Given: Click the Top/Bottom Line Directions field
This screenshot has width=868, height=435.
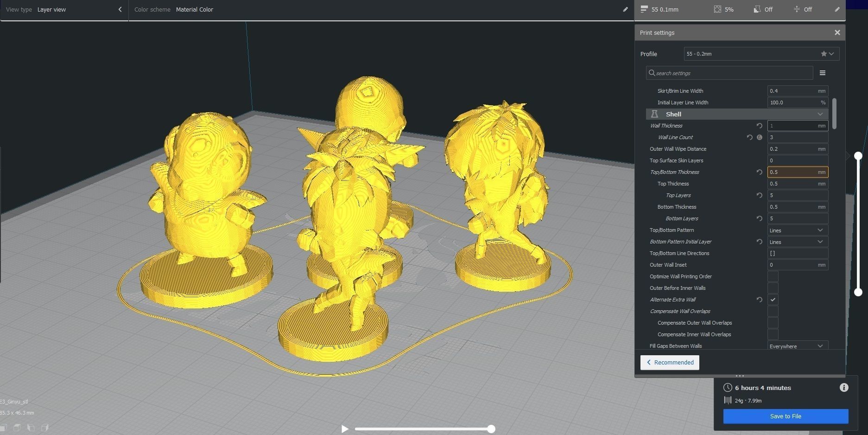Looking at the screenshot, I should pyautogui.click(x=798, y=253).
